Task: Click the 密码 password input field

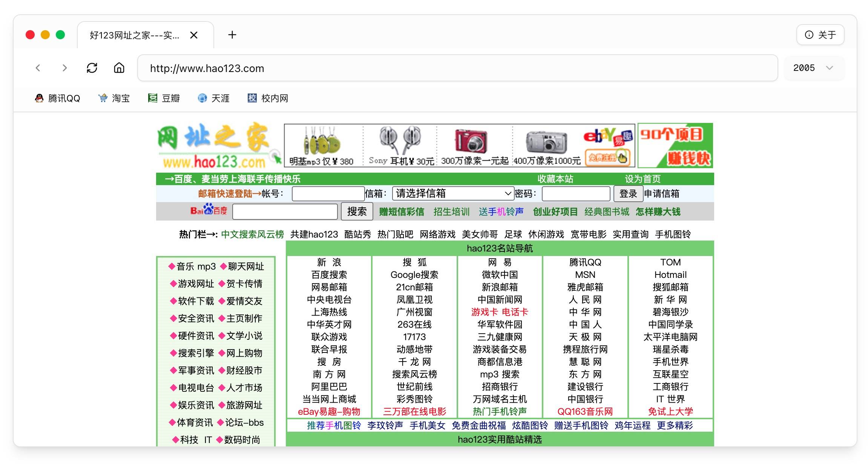Action: click(x=576, y=194)
